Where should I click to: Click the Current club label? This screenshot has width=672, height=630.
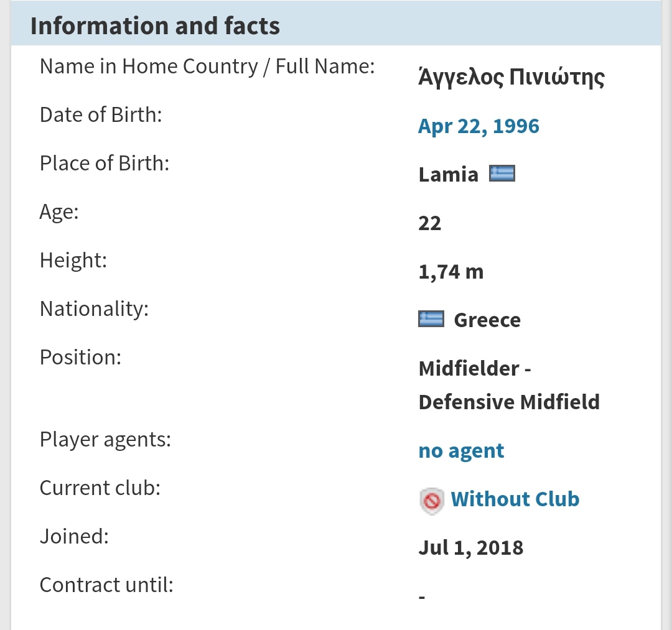(100, 488)
